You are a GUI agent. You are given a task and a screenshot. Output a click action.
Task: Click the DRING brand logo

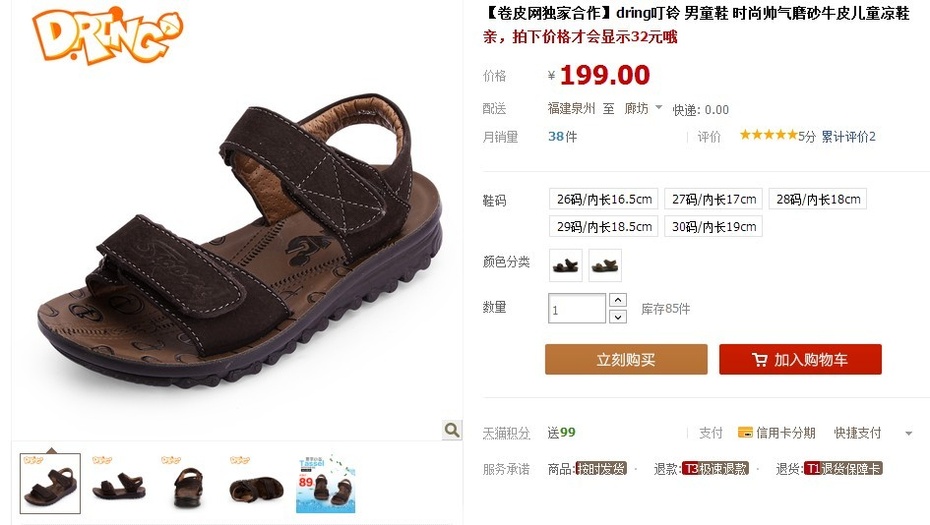(x=107, y=35)
